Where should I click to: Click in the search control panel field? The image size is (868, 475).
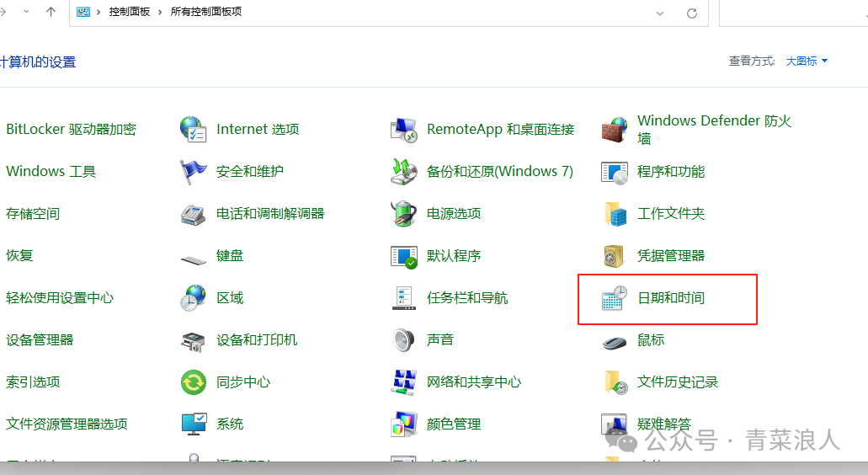[793, 13]
